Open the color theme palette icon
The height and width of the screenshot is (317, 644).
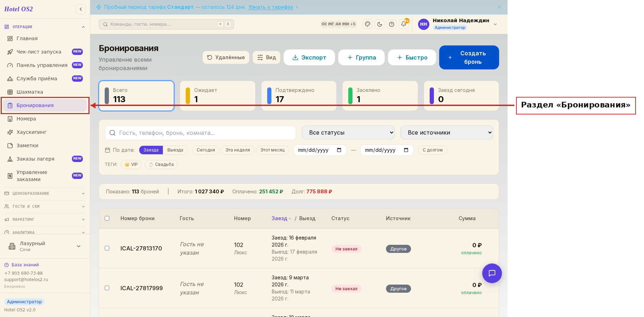pos(368,24)
